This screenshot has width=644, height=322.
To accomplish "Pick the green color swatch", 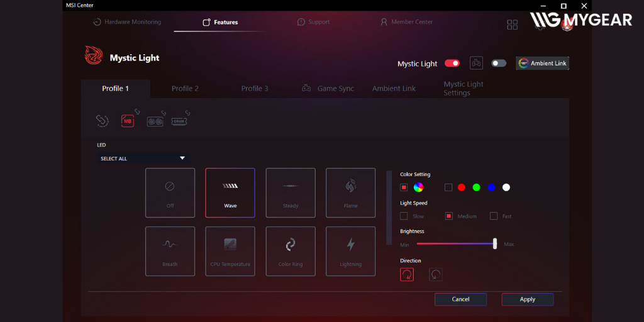I will coord(476,187).
